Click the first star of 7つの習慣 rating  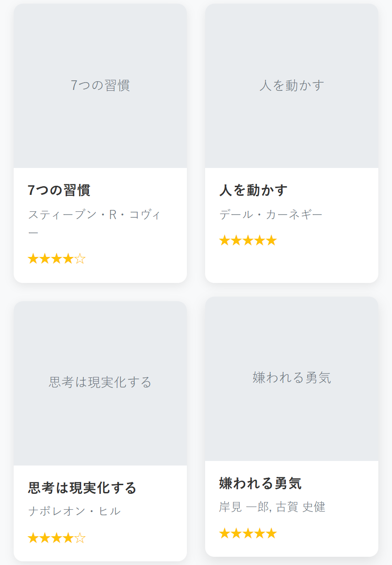click(x=33, y=259)
